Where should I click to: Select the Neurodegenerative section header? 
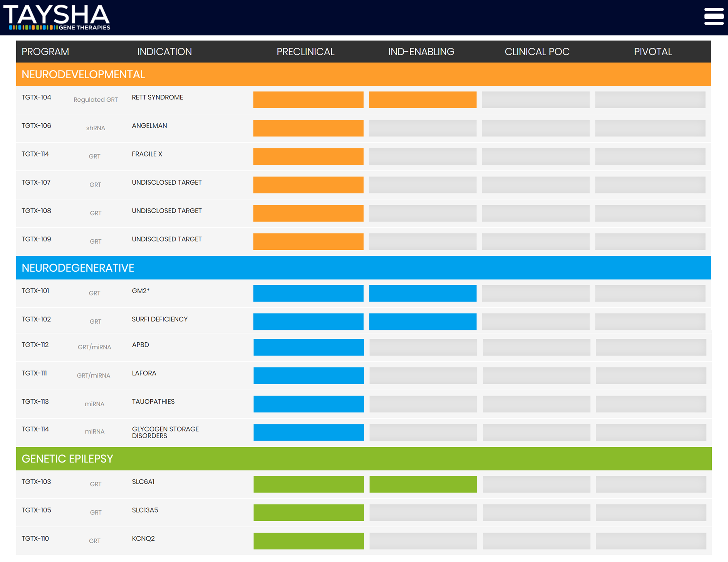pyautogui.click(x=78, y=268)
